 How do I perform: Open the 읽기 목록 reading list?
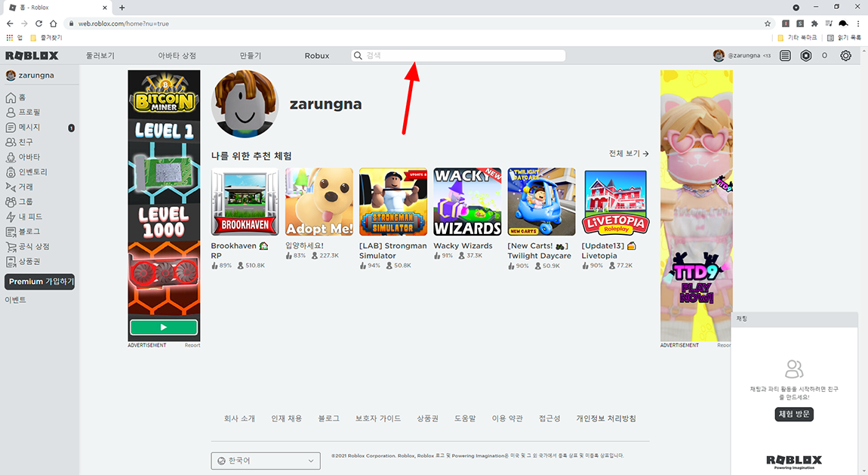coord(844,38)
